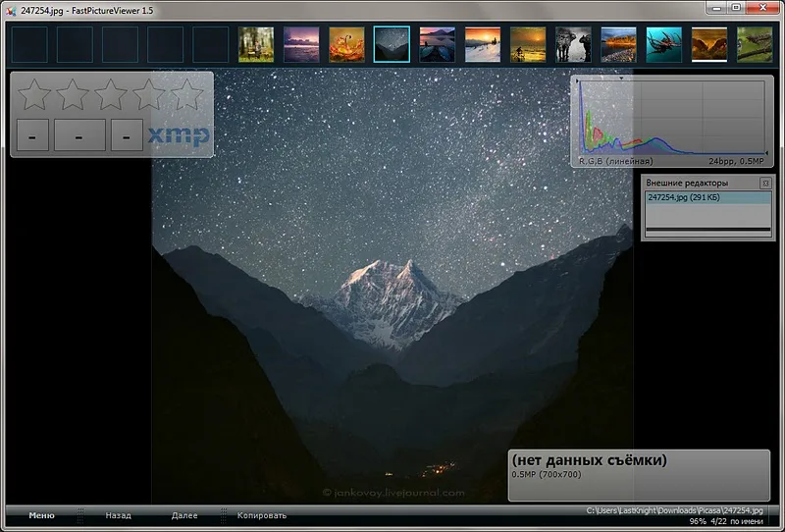Image resolution: width=785 pixels, height=532 pixels.
Task: Close the Внешние редакторы panel
Action: click(765, 184)
